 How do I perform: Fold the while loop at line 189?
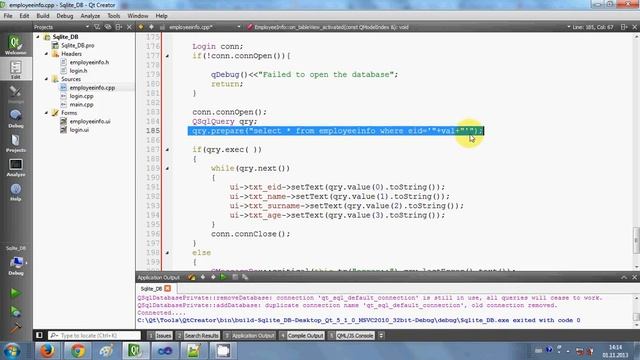click(x=167, y=169)
